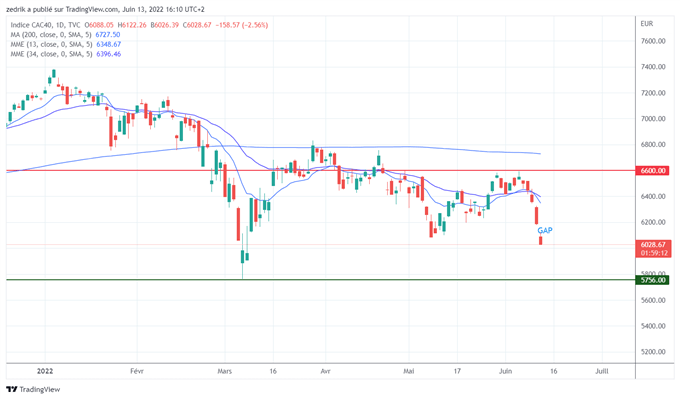Click the 6400.00 price axis label

pos(653,196)
